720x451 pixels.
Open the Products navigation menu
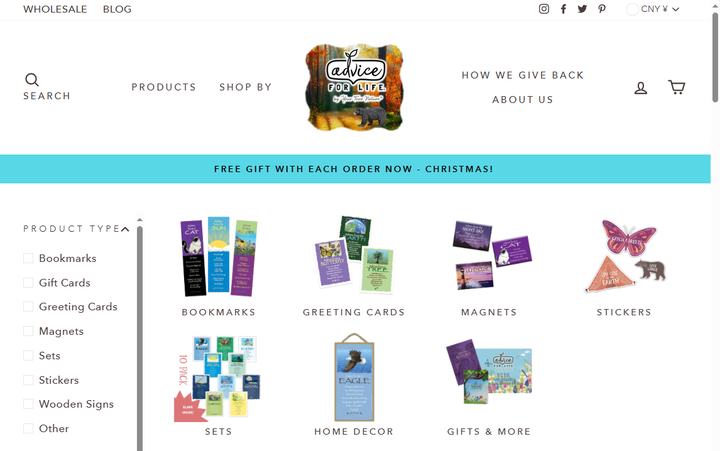click(x=163, y=87)
